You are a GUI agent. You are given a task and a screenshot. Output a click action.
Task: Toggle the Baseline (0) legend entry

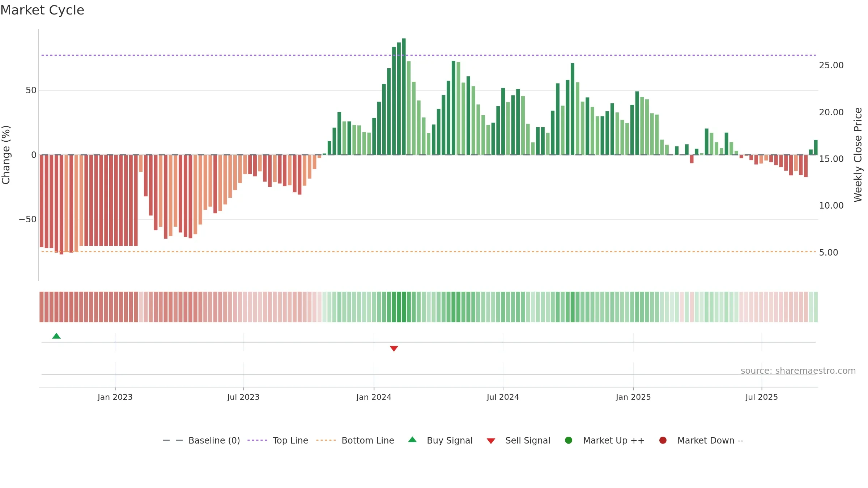[201, 440]
